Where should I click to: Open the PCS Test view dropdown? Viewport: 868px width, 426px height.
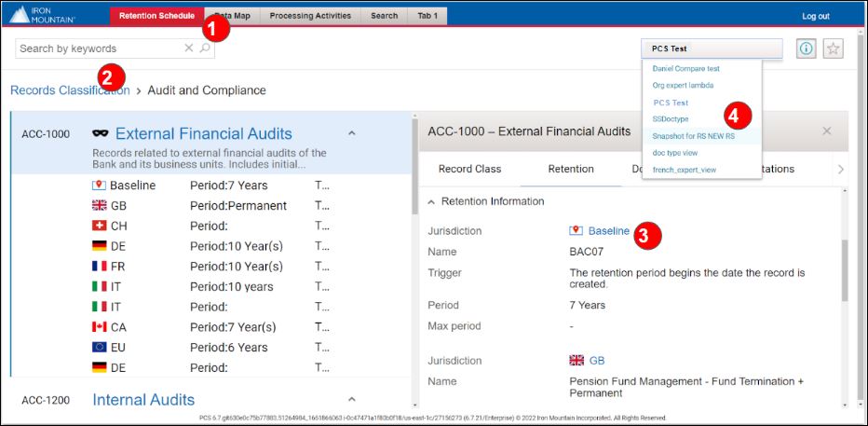712,48
